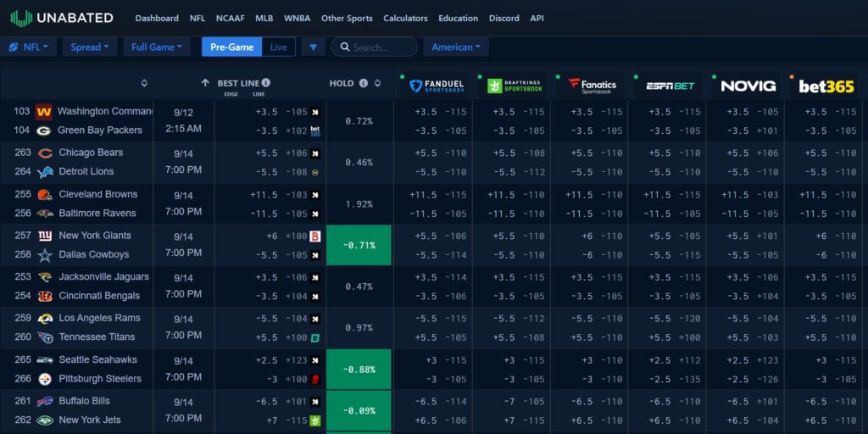Switch to Pre-Game odds
Screen dimensions: 868x434
[232, 47]
